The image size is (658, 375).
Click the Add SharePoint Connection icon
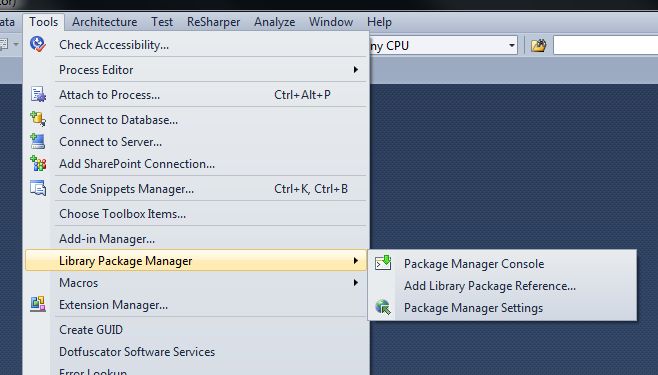[x=38, y=163]
